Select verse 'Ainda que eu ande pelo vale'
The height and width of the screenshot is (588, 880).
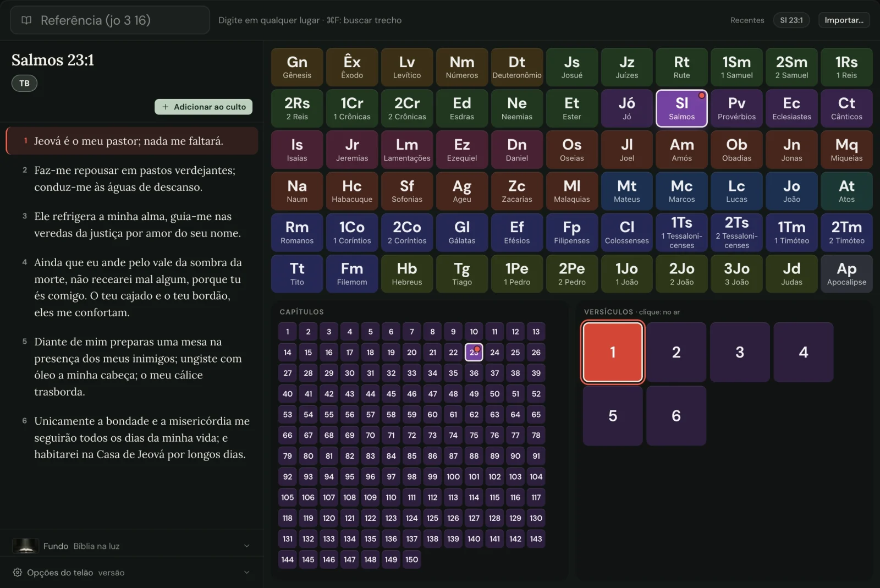point(132,287)
